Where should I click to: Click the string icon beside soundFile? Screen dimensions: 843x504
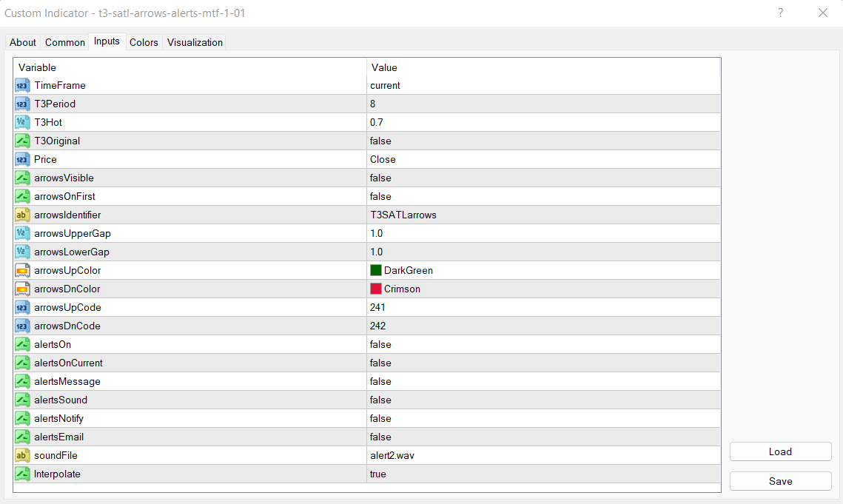coord(22,456)
